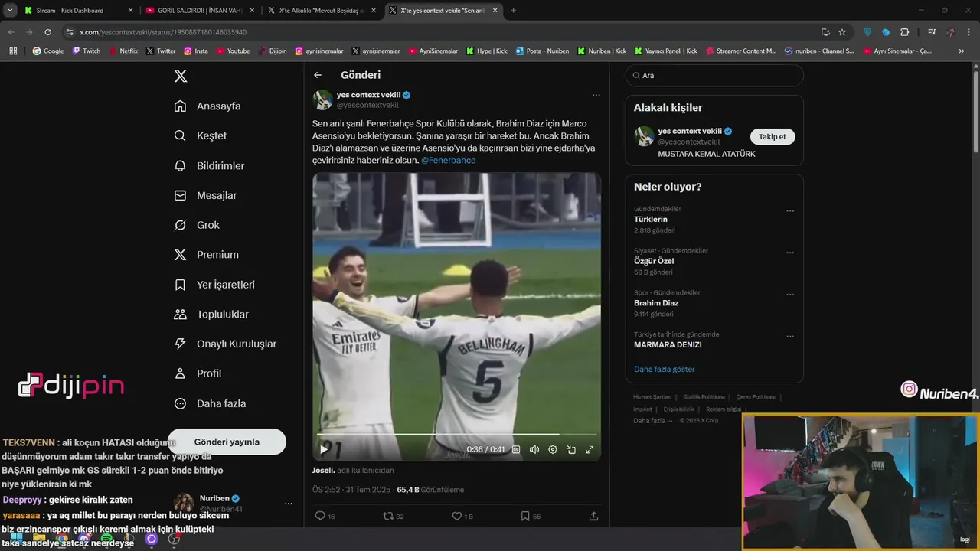Open Topluluklar in the sidebar
980x551 pixels.
pyautogui.click(x=211, y=315)
